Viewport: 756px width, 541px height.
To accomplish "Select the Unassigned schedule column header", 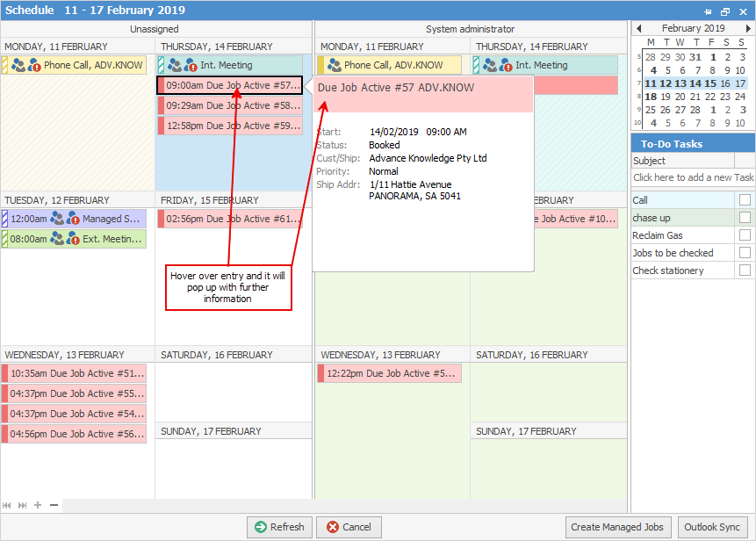I will [x=155, y=29].
